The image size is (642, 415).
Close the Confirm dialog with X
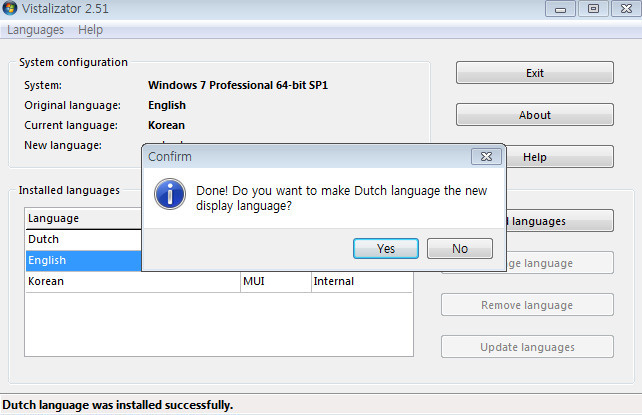point(486,156)
